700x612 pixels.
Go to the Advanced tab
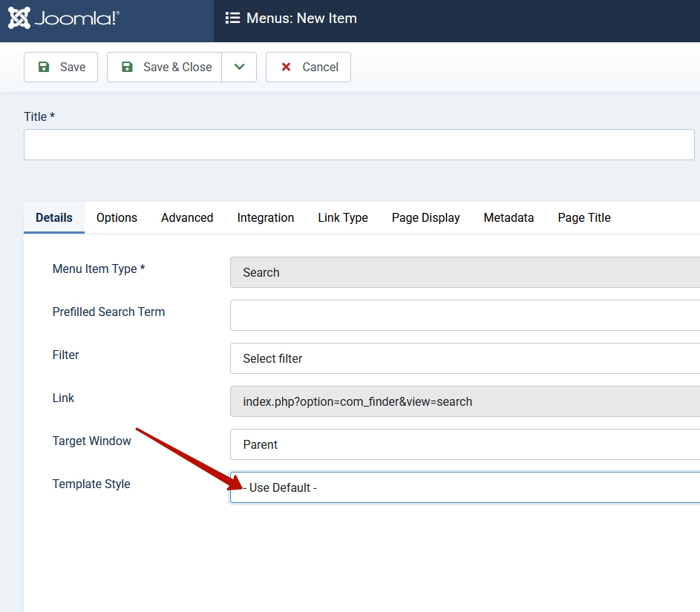pos(187,217)
